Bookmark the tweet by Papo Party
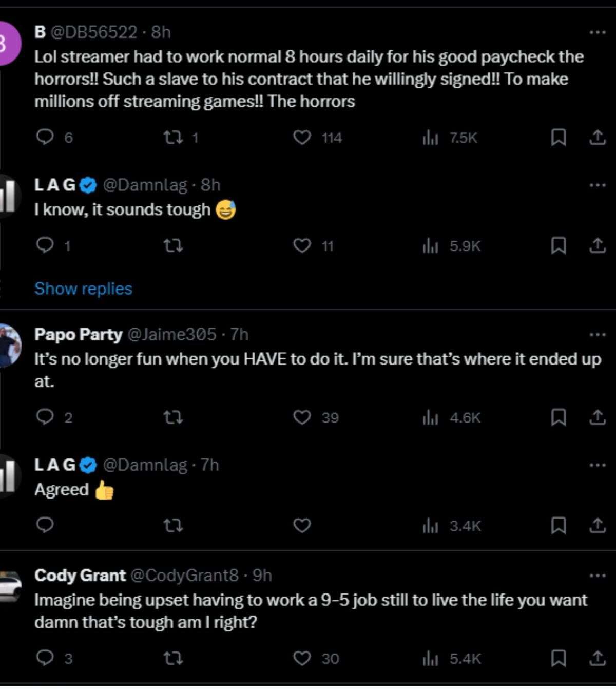The image size is (616, 690). [x=558, y=417]
